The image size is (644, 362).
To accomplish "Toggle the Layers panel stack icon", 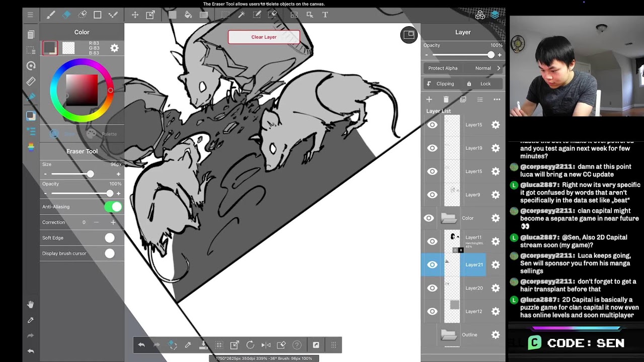I will (495, 15).
